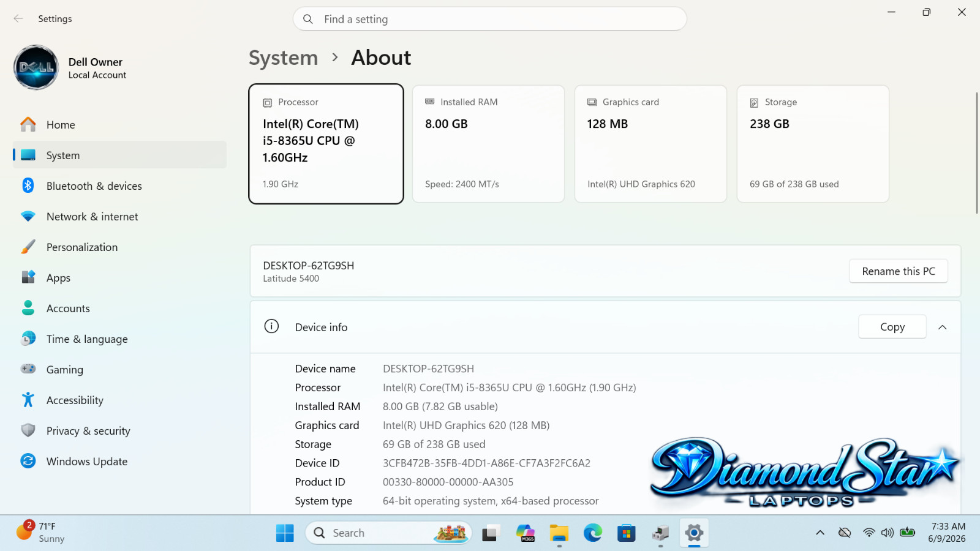Screen dimensions: 980x551
Task: Launch Microsoft Edge from the taskbar
Action: point(592,533)
